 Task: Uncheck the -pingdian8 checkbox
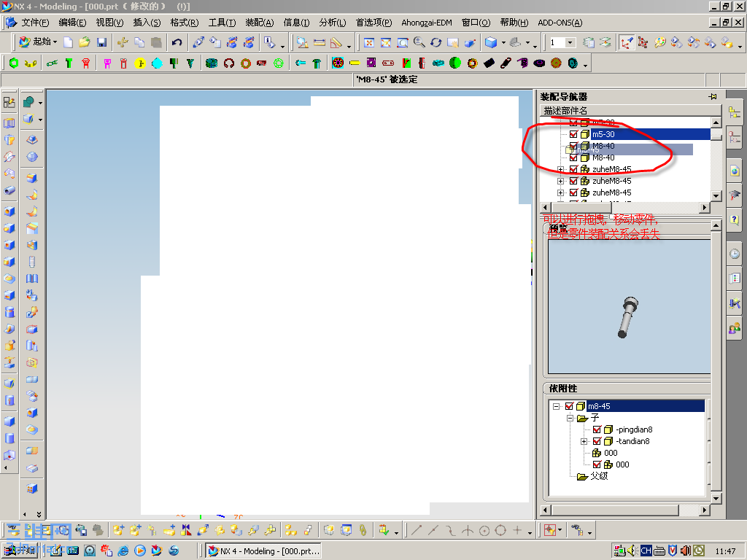[x=597, y=429]
